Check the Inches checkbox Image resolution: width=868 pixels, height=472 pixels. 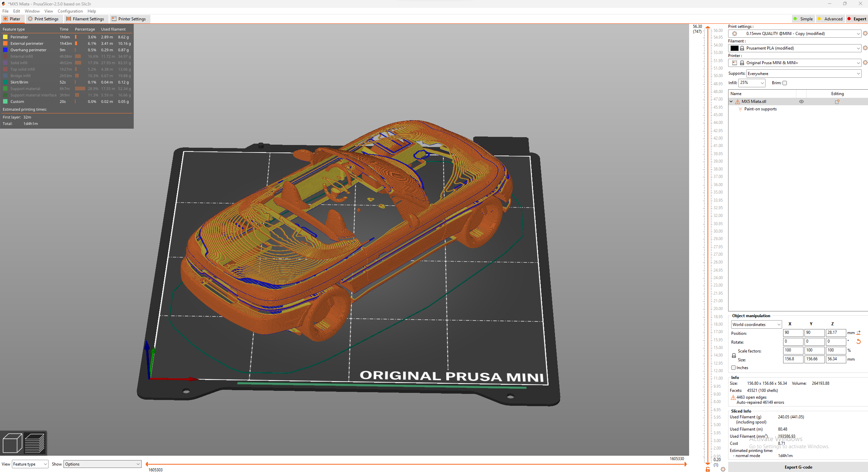[734, 367]
